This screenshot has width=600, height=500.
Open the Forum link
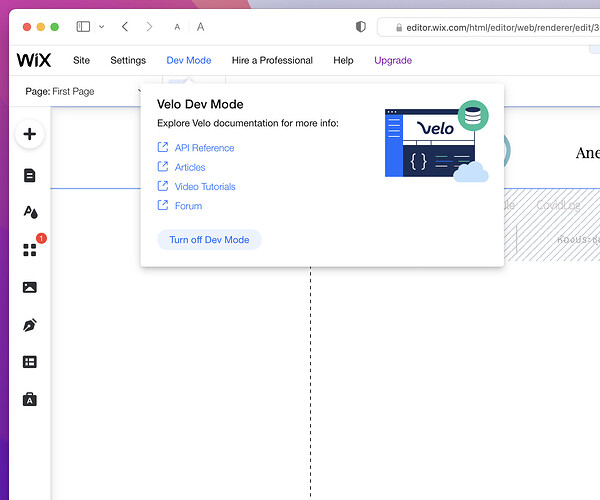tap(188, 206)
